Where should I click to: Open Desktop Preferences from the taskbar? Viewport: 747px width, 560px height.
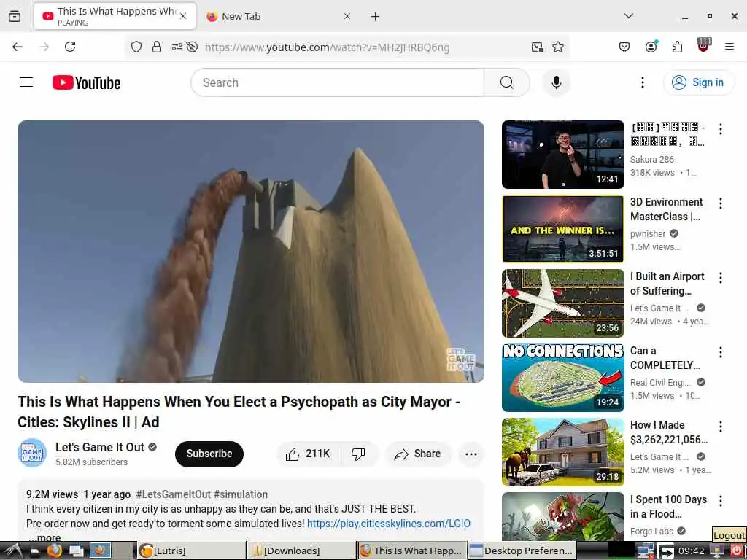click(522, 551)
